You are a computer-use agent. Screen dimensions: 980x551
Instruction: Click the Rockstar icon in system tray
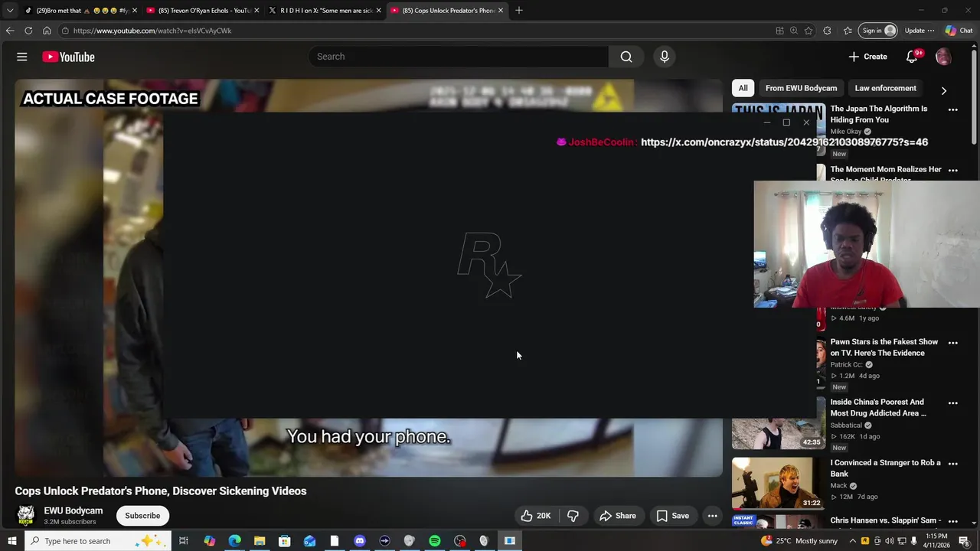865,541
